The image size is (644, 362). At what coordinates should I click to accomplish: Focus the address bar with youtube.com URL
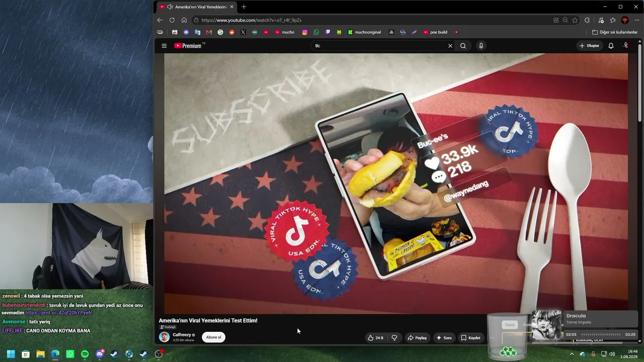372,20
